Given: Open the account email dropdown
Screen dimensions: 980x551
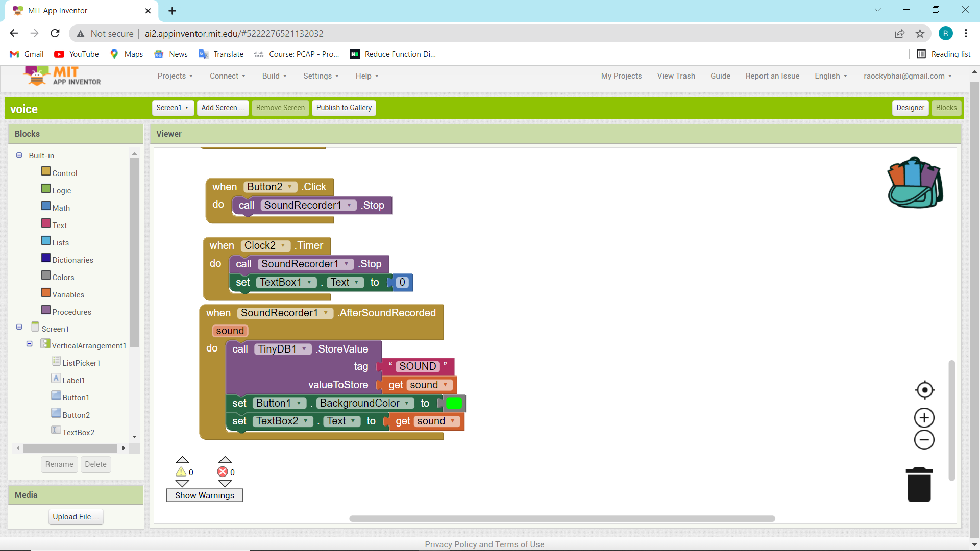Looking at the screenshot, I should tap(908, 76).
